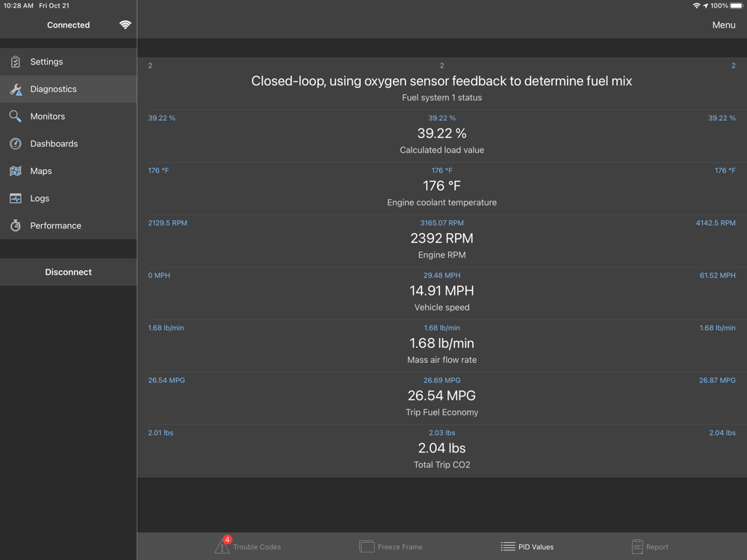Tap the Freeze Frame icon
This screenshot has width=747, height=560.
coord(367,547)
